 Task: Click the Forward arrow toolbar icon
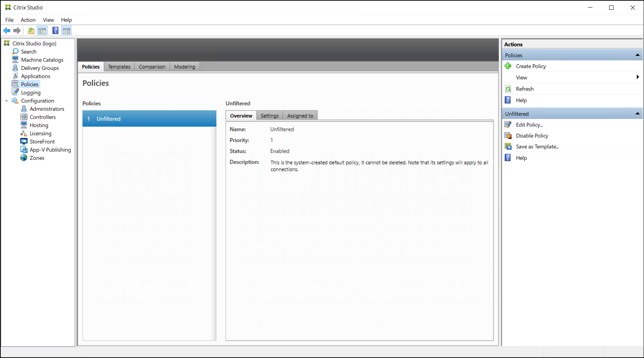tap(17, 31)
